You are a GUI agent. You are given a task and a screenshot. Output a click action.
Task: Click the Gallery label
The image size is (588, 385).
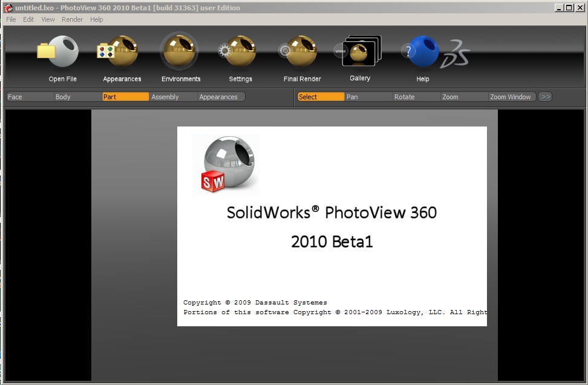(x=360, y=78)
